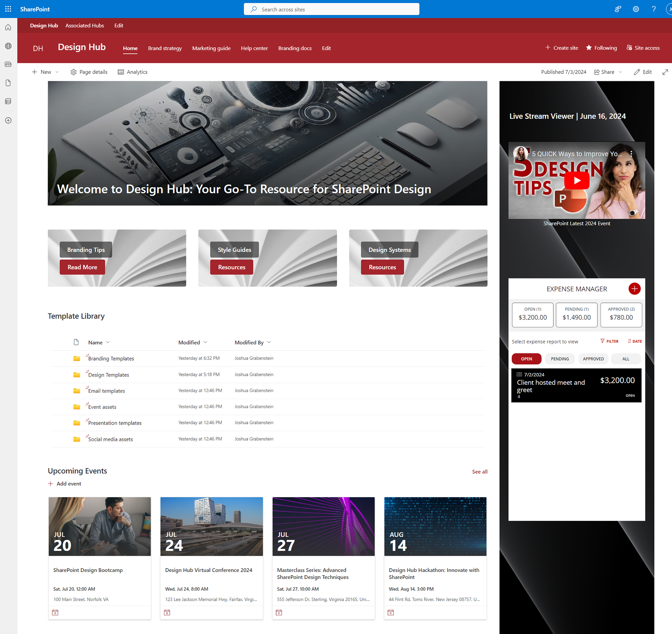672x634 pixels.
Task: Open the Settings gear in top bar
Action: pyautogui.click(x=636, y=9)
